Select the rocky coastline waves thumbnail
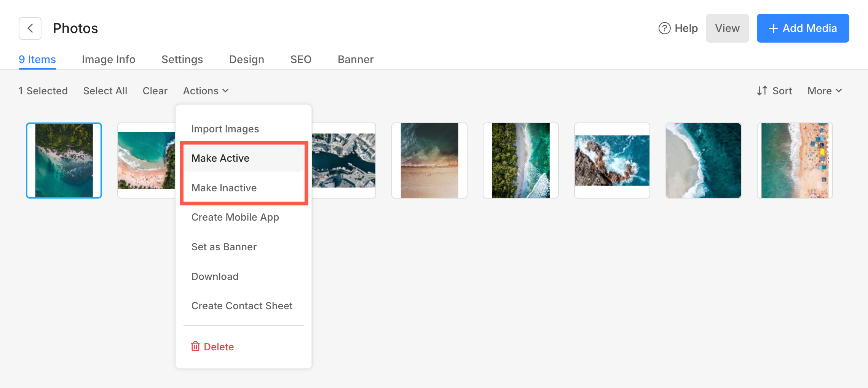The image size is (868, 388). click(612, 161)
